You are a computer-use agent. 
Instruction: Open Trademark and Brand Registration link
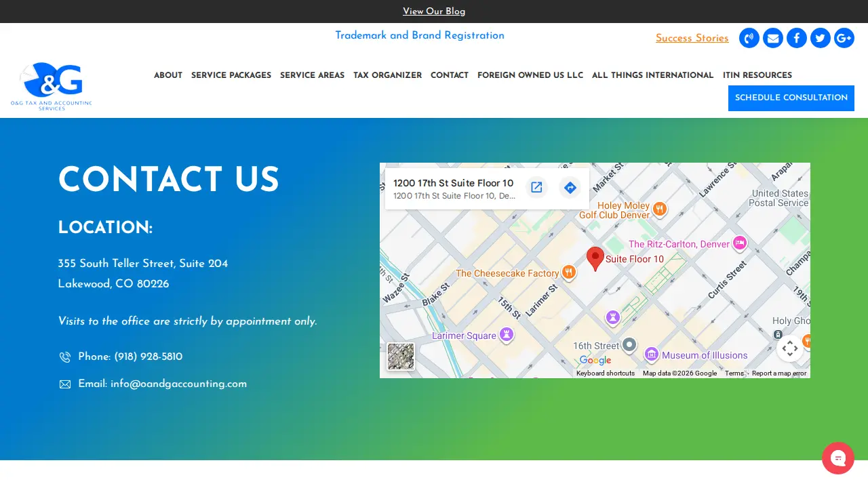420,35
